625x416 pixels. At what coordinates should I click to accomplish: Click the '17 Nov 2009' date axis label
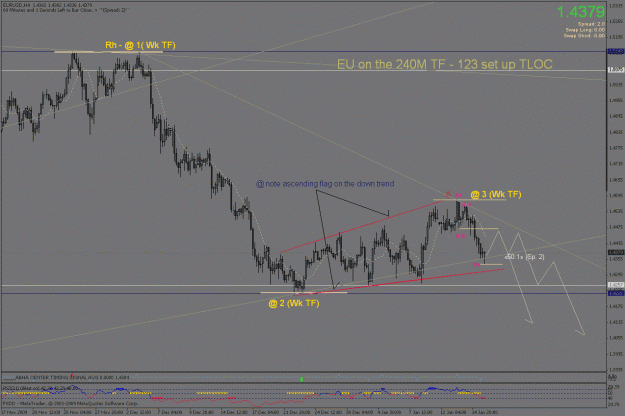pyautogui.click(x=14, y=412)
